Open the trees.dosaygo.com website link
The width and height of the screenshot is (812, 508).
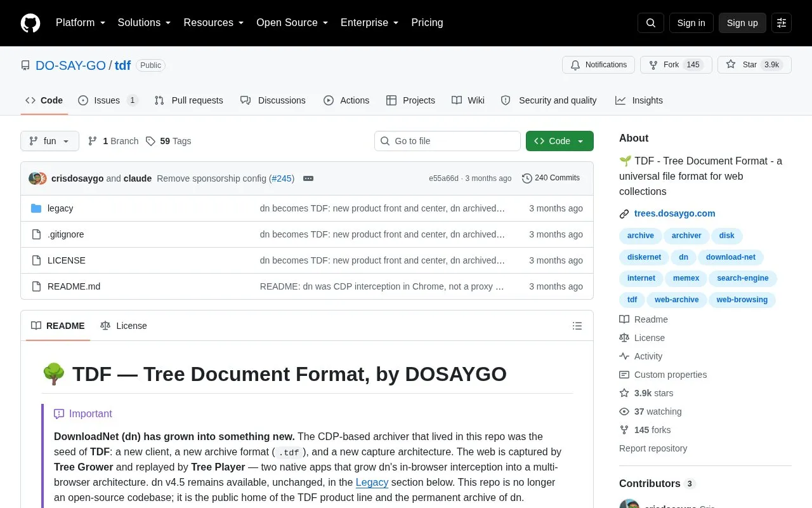click(674, 213)
